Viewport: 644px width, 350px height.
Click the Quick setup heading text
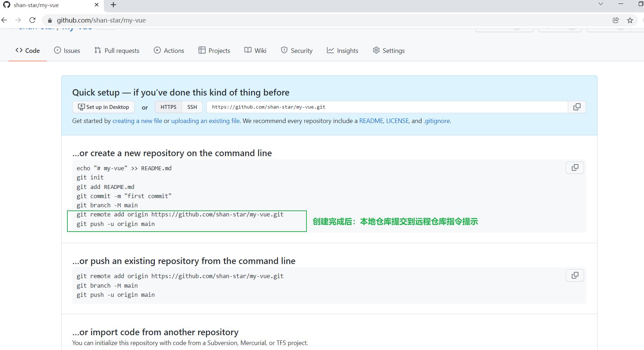[181, 92]
